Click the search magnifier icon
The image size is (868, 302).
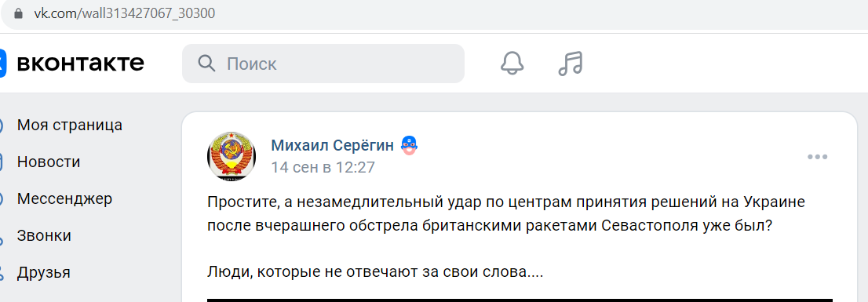click(x=206, y=64)
